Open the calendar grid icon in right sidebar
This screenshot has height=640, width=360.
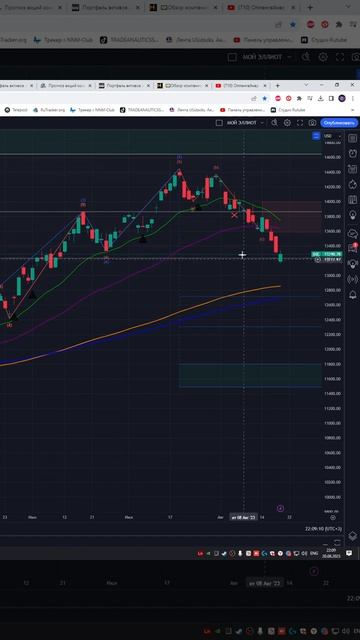352,200
